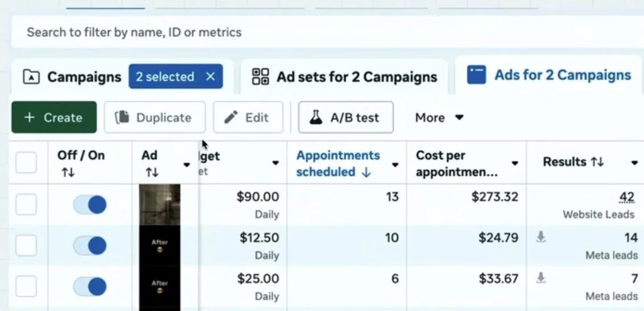Expand the Cost per appointment column options arrow
Image resolution: width=644 pixels, height=311 pixels.
click(x=515, y=164)
